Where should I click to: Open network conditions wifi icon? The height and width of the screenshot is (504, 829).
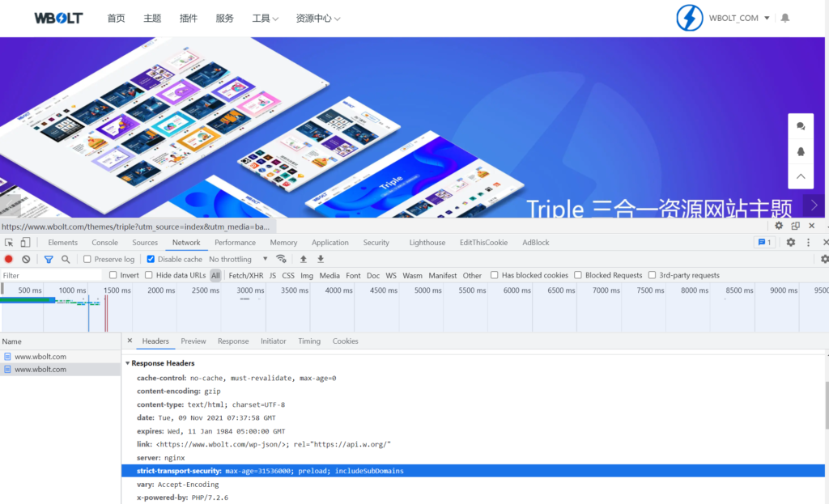point(281,259)
